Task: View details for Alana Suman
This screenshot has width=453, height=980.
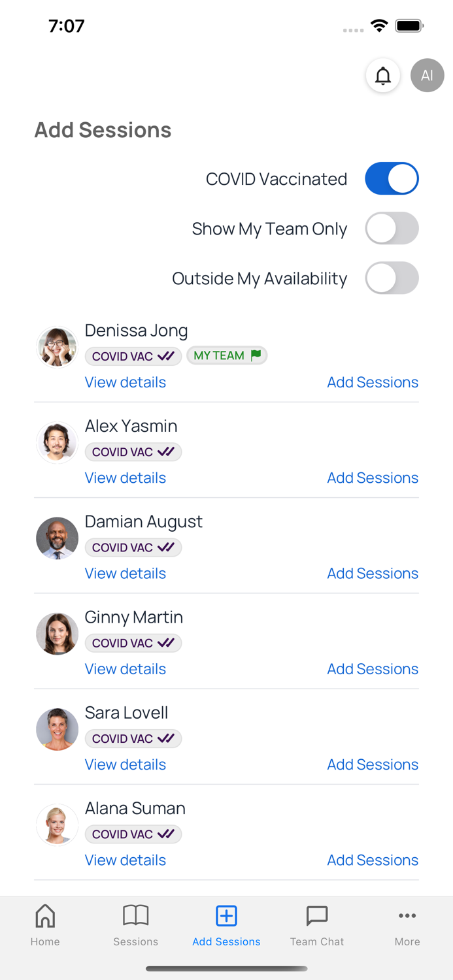Action: point(126,860)
